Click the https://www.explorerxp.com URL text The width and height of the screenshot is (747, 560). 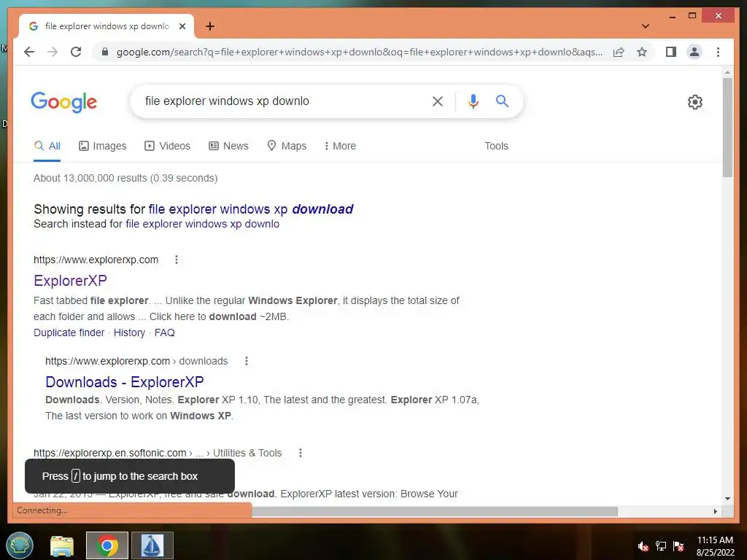pyautogui.click(x=96, y=260)
